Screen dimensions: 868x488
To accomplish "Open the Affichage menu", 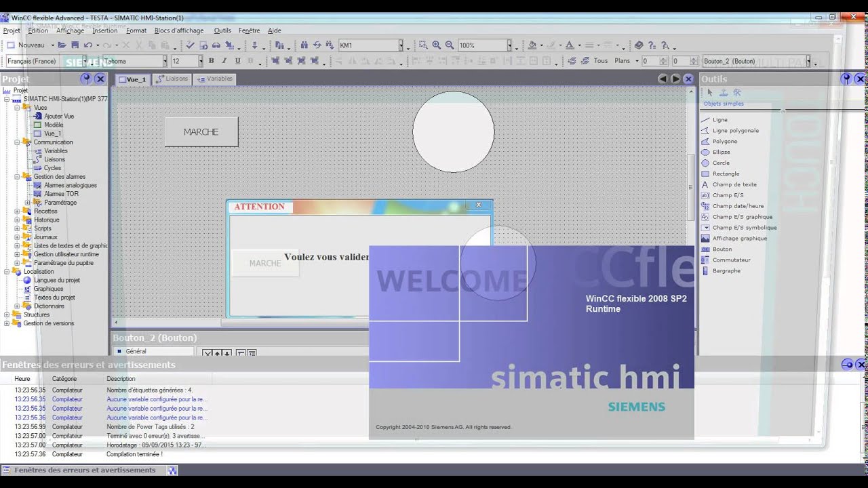I will point(71,30).
